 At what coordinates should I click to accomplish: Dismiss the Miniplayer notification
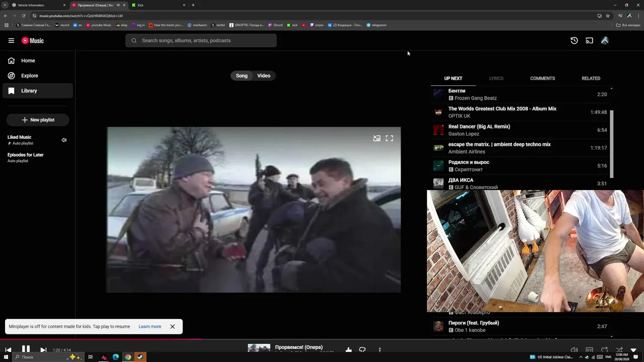[x=173, y=327]
